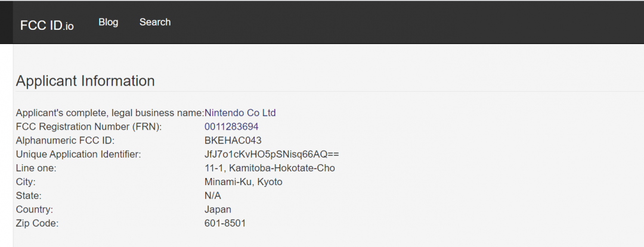Viewport: 644px width, 247px height.
Task: Open the Blog menu item
Action: pyautogui.click(x=109, y=22)
